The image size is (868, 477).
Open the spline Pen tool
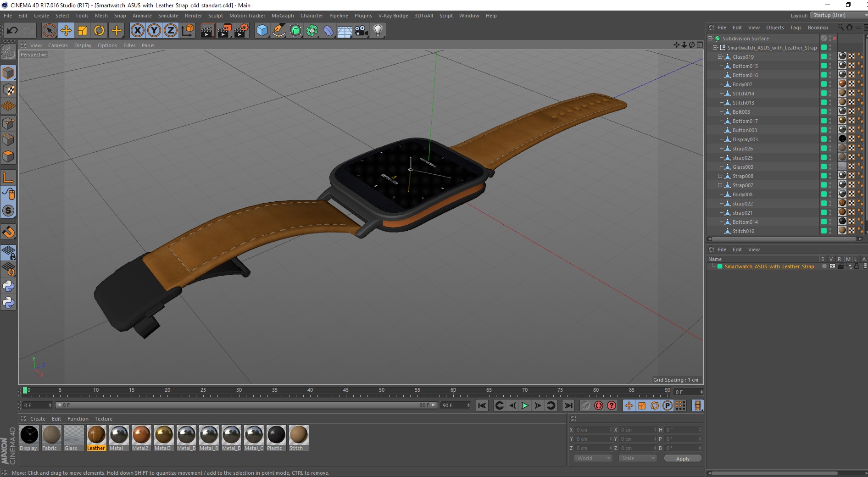pos(279,31)
